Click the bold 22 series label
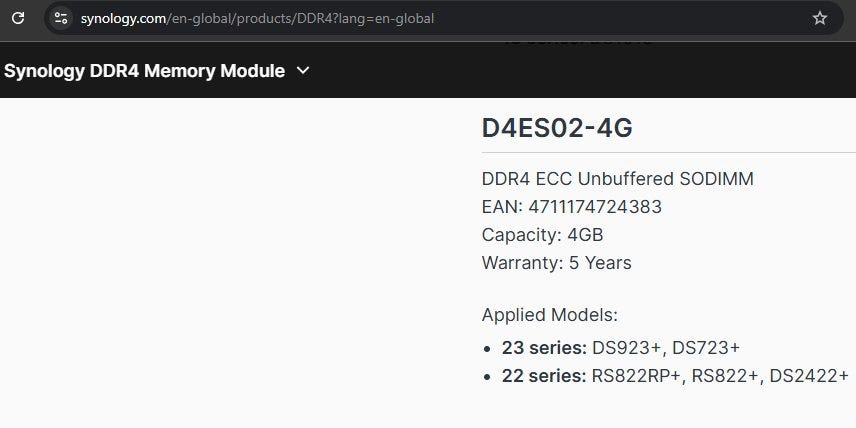 [544, 375]
